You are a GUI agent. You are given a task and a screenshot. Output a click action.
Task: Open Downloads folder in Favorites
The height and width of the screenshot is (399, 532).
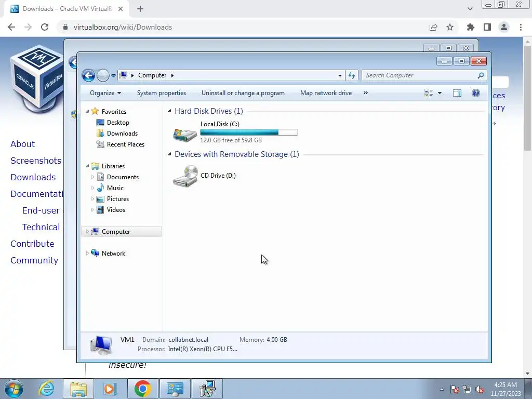pyautogui.click(x=122, y=134)
